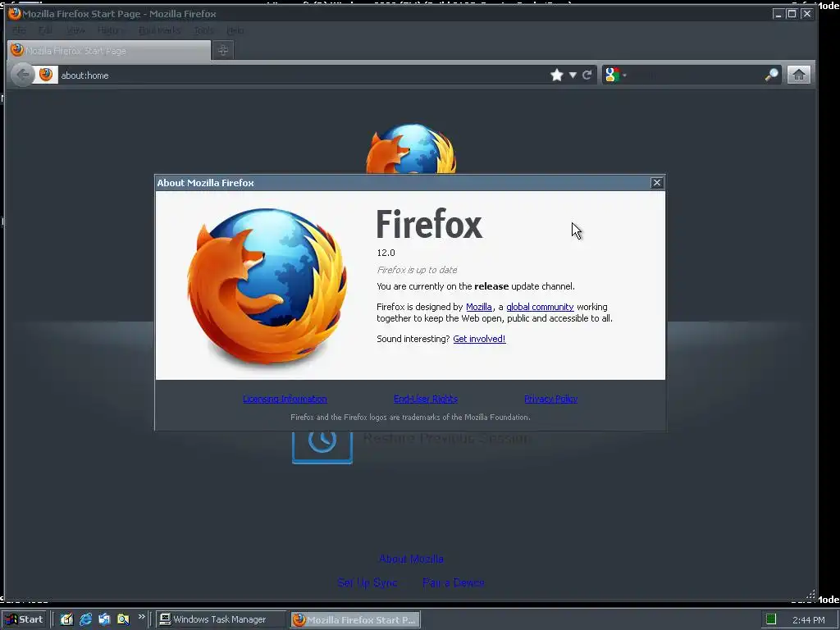Click the first quick launch icon next to Start
Image resolution: width=840 pixels, height=630 pixels.
pyautogui.click(x=66, y=619)
